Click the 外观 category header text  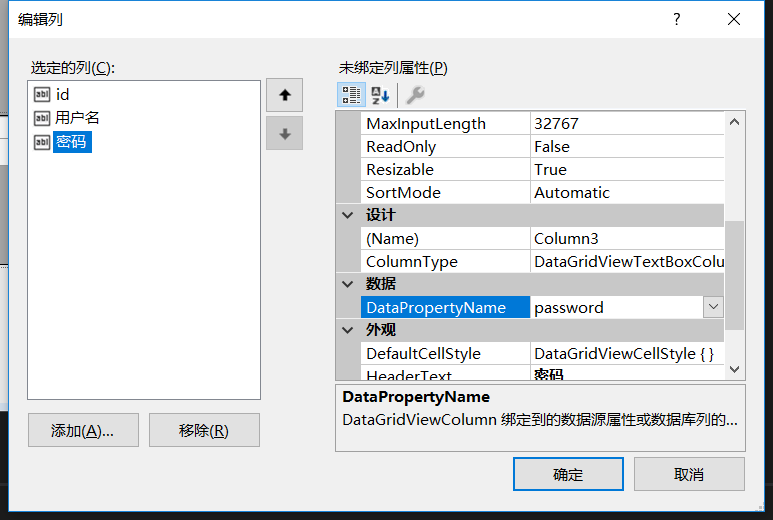pos(380,330)
